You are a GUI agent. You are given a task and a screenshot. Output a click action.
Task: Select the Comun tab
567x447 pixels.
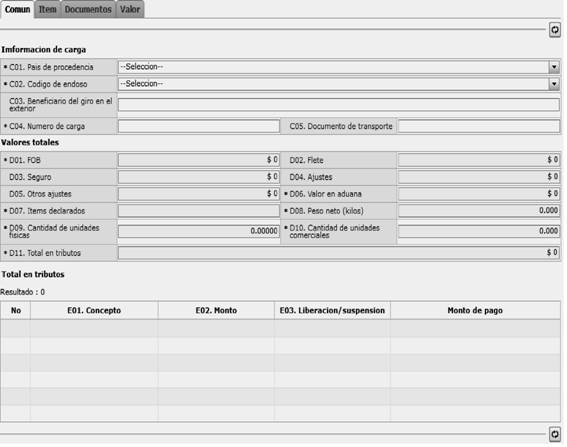[17, 9]
